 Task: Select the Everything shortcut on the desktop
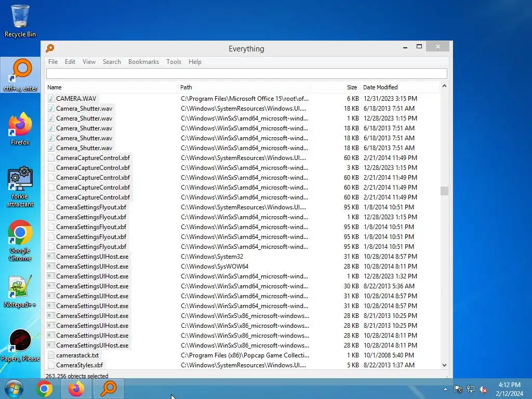pos(20,75)
